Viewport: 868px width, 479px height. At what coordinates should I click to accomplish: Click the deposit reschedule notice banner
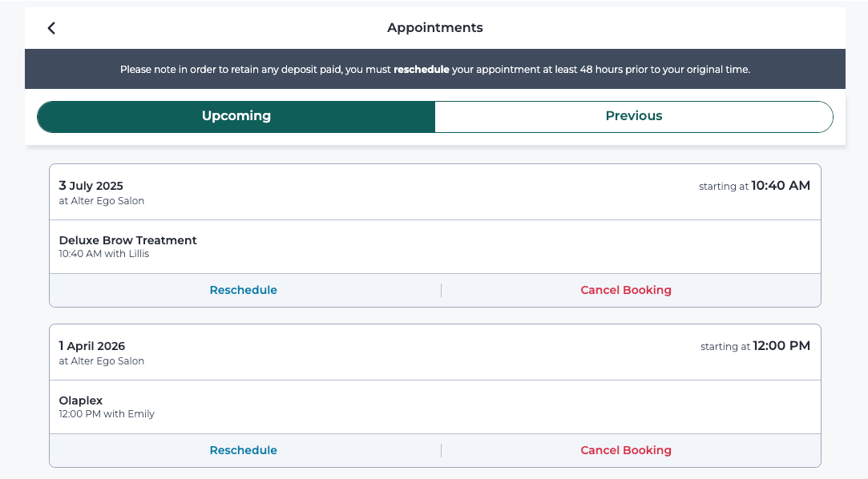pyautogui.click(x=435, y=69)
